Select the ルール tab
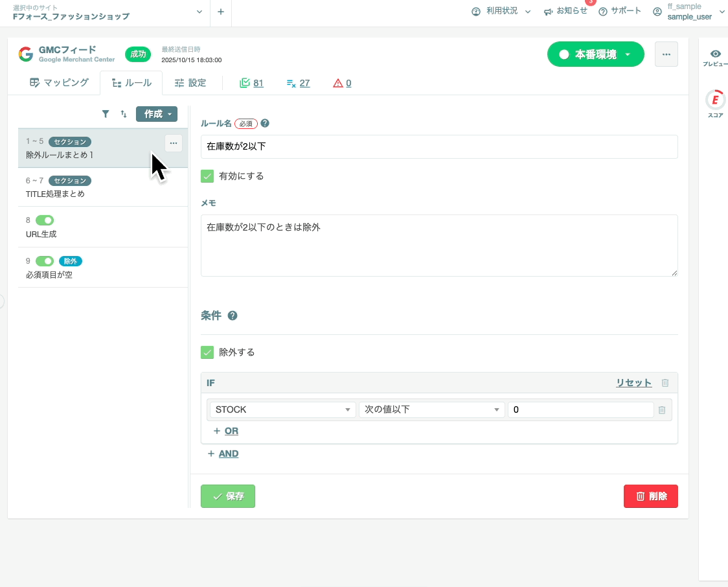 [131, 83]
